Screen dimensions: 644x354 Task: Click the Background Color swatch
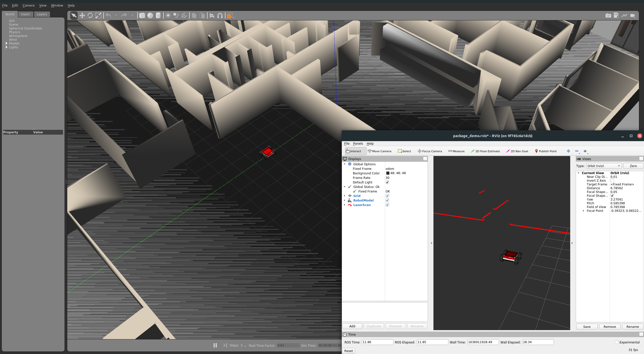[388, 173]
